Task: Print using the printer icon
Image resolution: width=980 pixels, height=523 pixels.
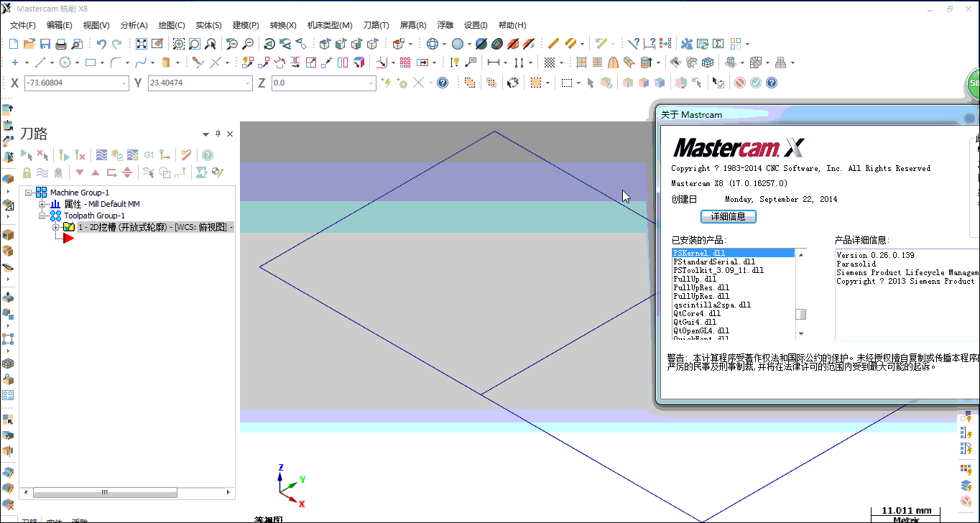Action: pyautogui.click(x=61, y=44)
